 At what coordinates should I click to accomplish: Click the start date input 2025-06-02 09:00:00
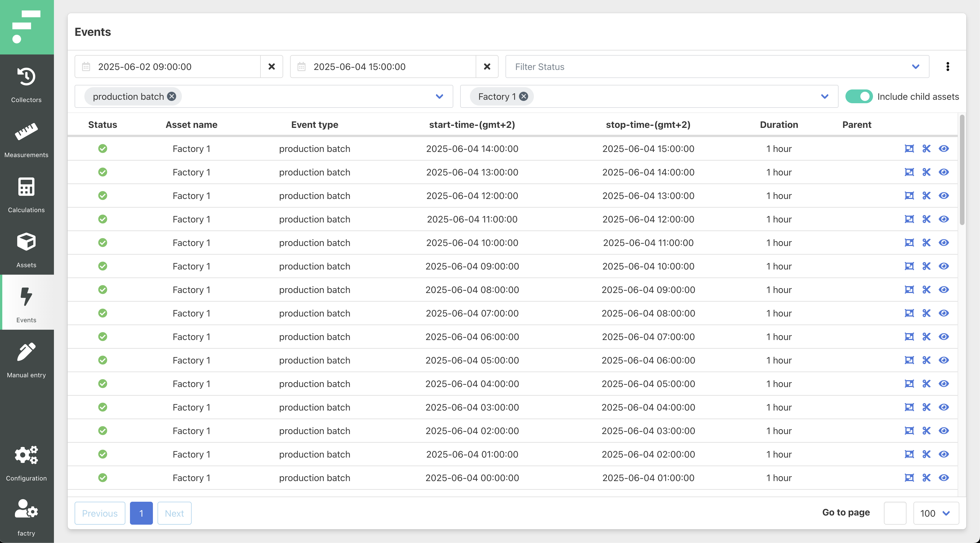(168, 67)
